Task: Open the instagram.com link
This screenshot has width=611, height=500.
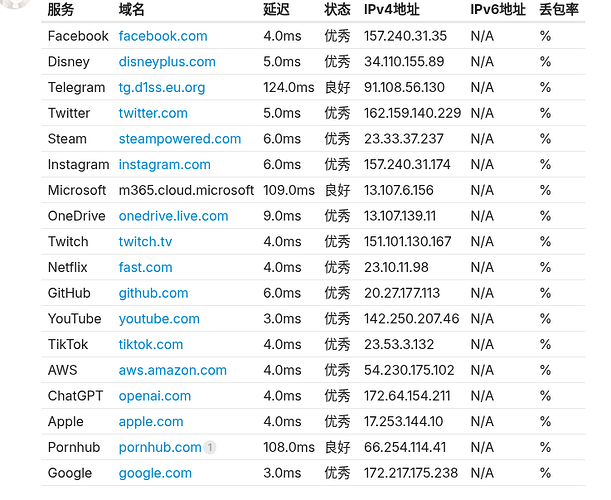Action: [x=164, y=164]
